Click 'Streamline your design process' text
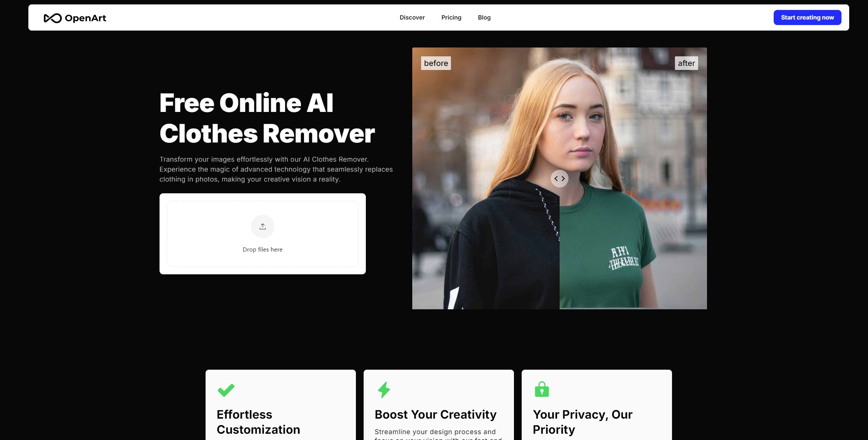 coord(435,432)
